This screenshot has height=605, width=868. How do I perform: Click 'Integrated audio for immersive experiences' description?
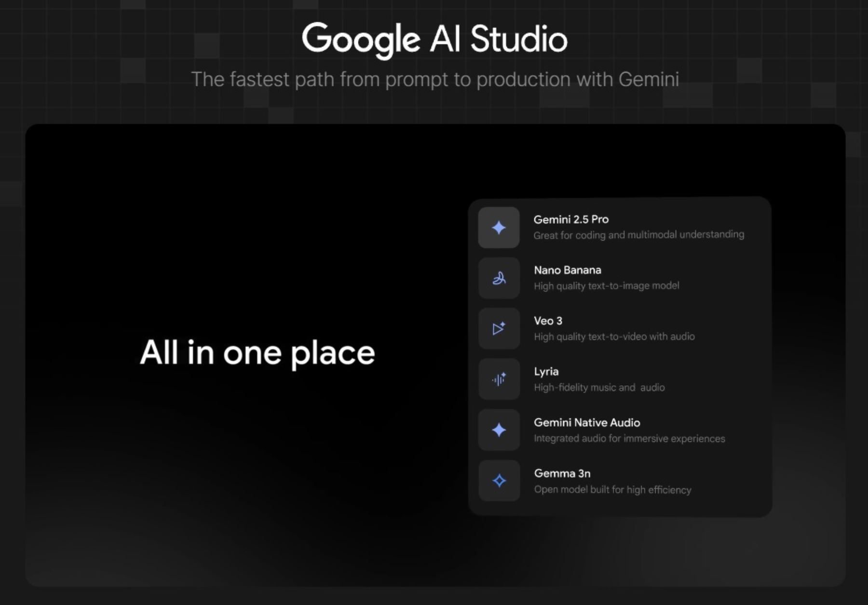click(629, 439)
